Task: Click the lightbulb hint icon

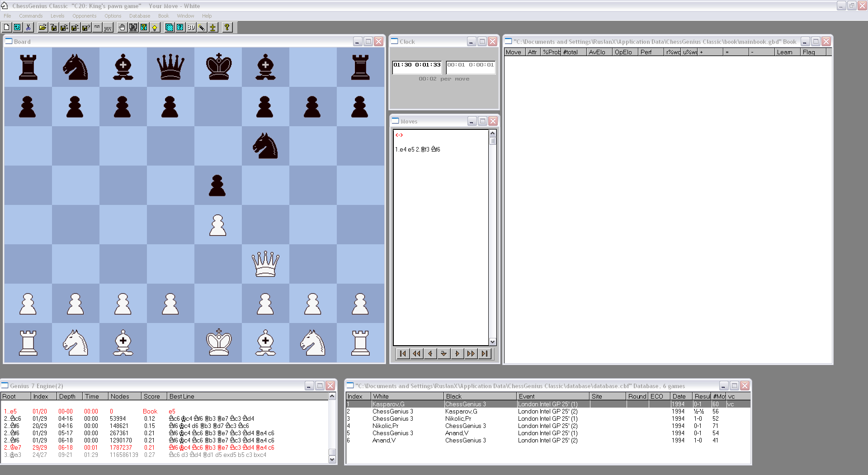Action: [x=155, y=28]
